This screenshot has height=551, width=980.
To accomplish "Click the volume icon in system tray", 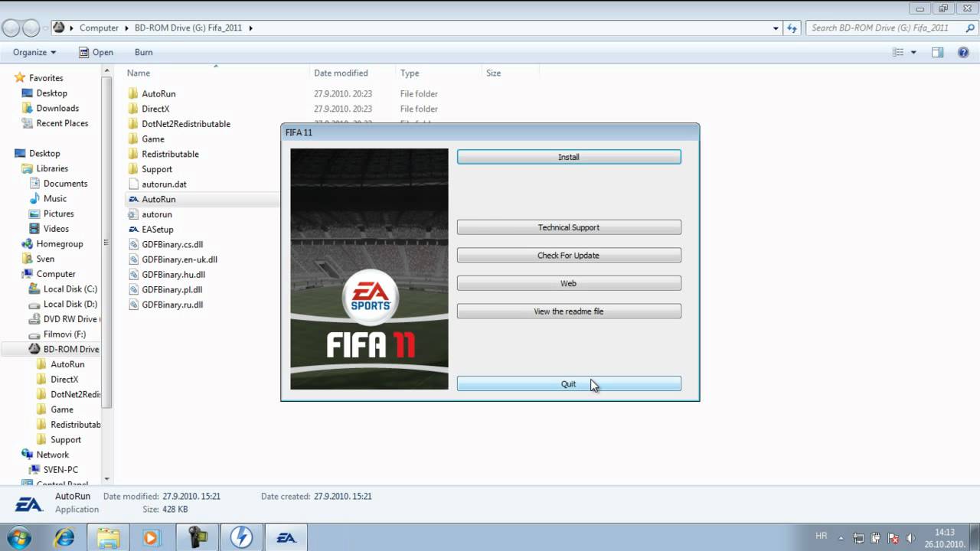I will pyautogui.click(x=910, y=538).
